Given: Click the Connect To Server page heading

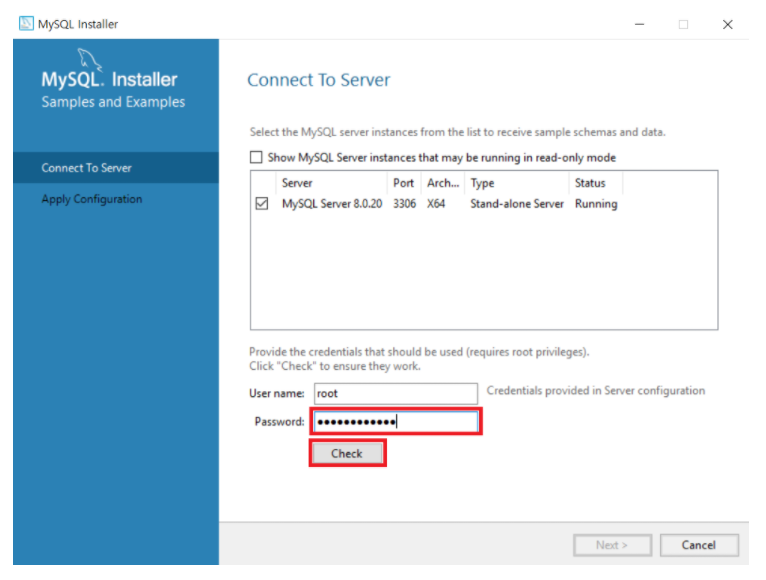Looking at the screenshot, I should [x=319, y=80].
